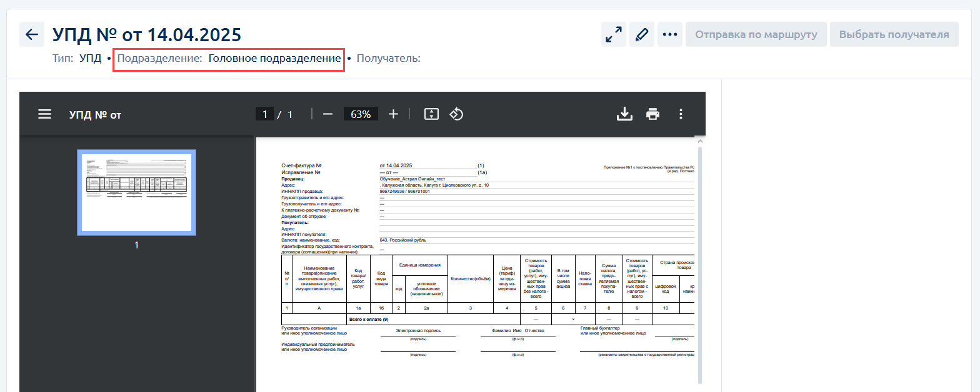
Task: Click the PDF vertical scrollbar
Action: [x=700, y=265]
